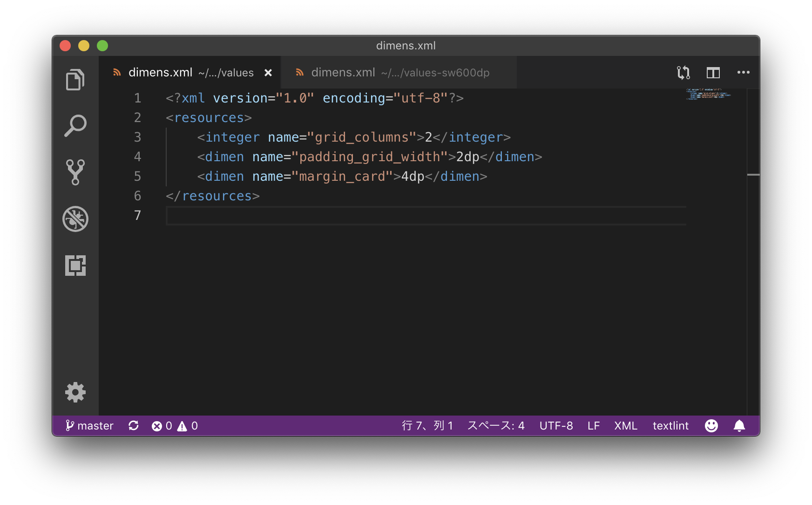
Task: Open the Source Control view
Action: point(75,172)
